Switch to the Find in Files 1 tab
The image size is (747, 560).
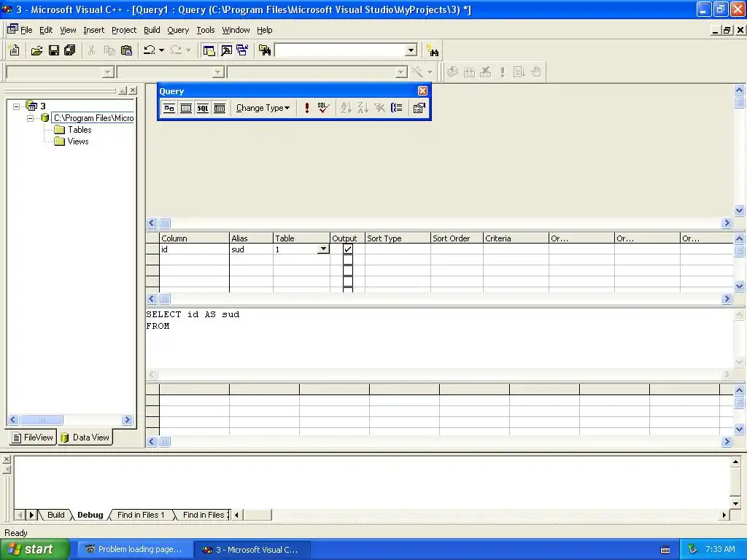coord(141,515)
